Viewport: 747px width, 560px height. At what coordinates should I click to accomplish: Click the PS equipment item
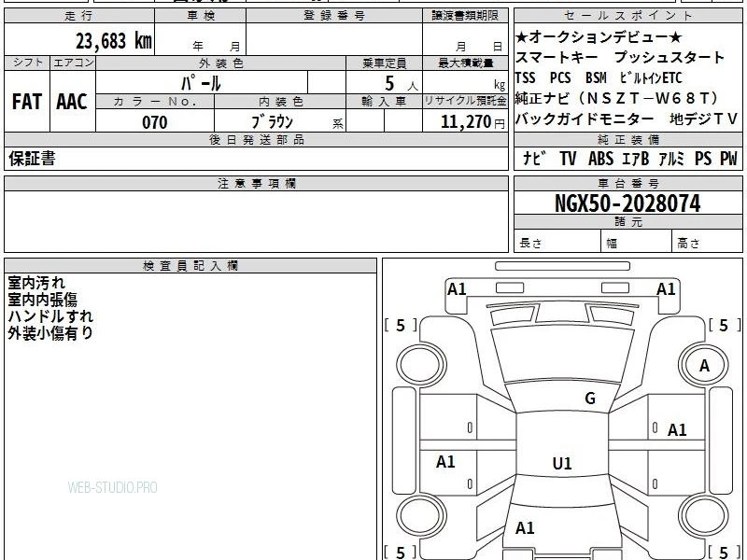tap(703, 158)
